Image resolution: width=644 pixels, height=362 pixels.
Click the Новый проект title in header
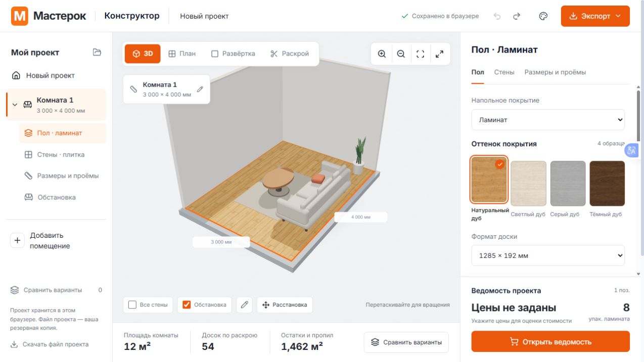pyautogui.click(x=204, y=16)
